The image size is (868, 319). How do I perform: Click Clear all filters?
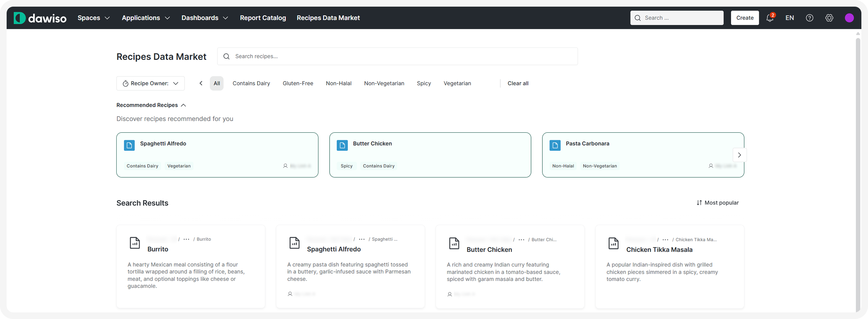point(517,83)
